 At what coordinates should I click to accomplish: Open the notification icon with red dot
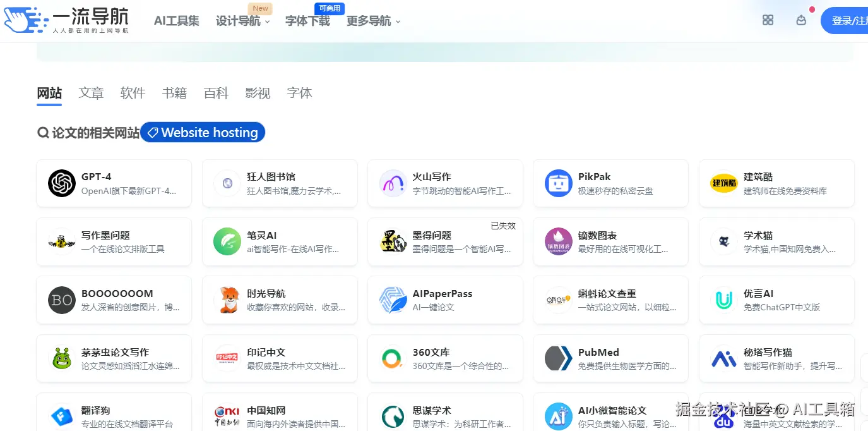[801, 20]
